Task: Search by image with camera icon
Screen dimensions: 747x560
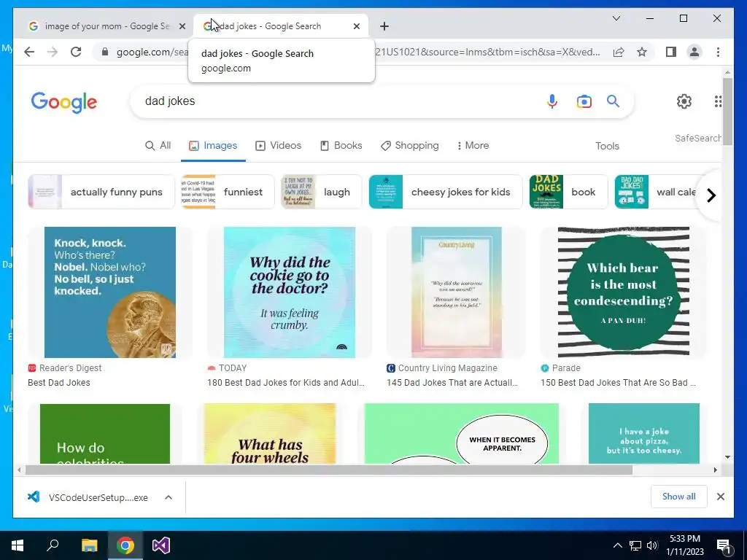Action: click(584, 101)
